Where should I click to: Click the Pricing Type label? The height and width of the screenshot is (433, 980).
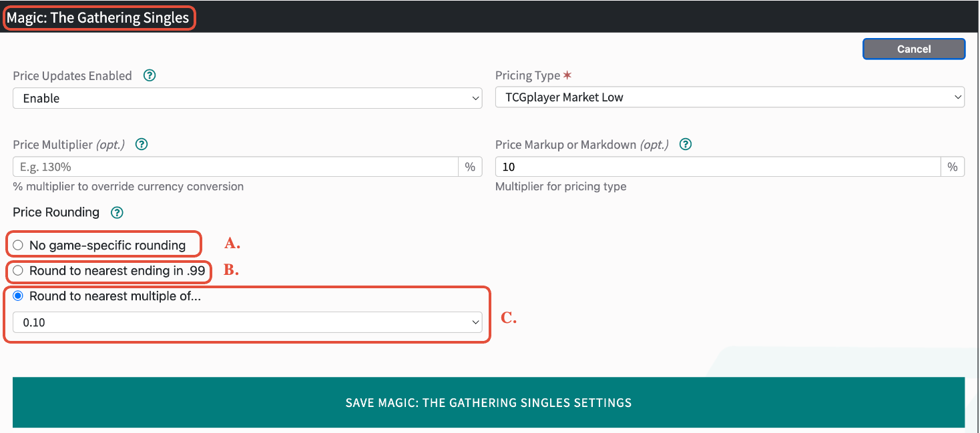(x=527, y=75)
